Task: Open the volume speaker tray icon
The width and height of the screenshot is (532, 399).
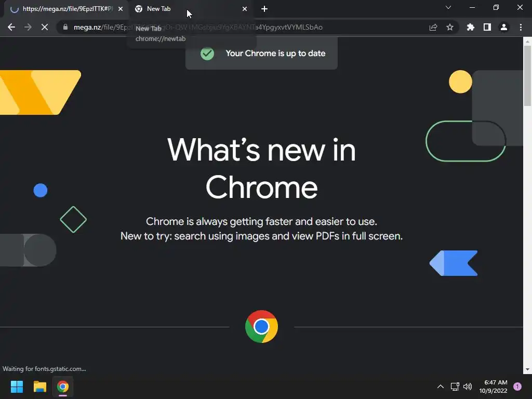Action: (x=468, y=387)
